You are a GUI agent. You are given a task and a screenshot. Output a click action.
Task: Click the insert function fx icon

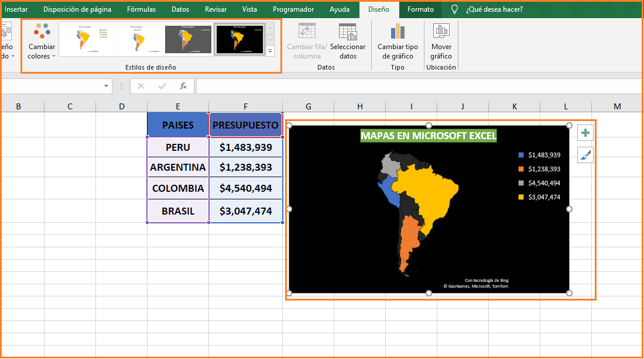tap(184, 86)
